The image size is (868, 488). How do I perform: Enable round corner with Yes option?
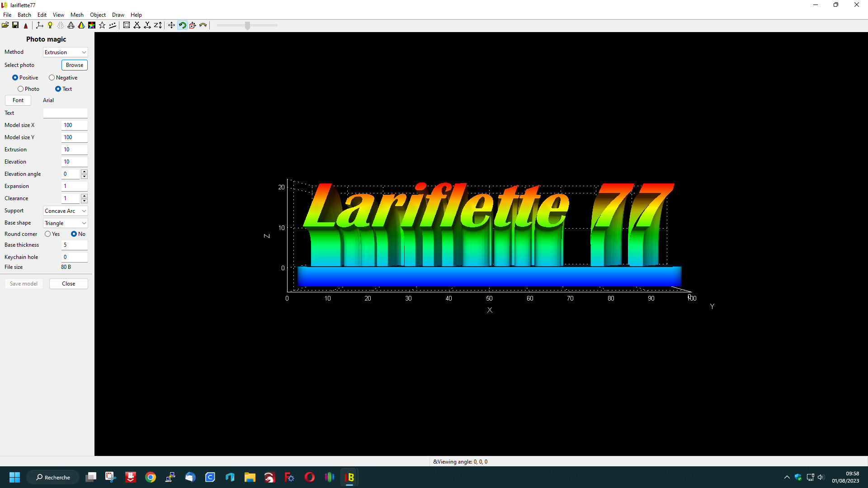48,234
